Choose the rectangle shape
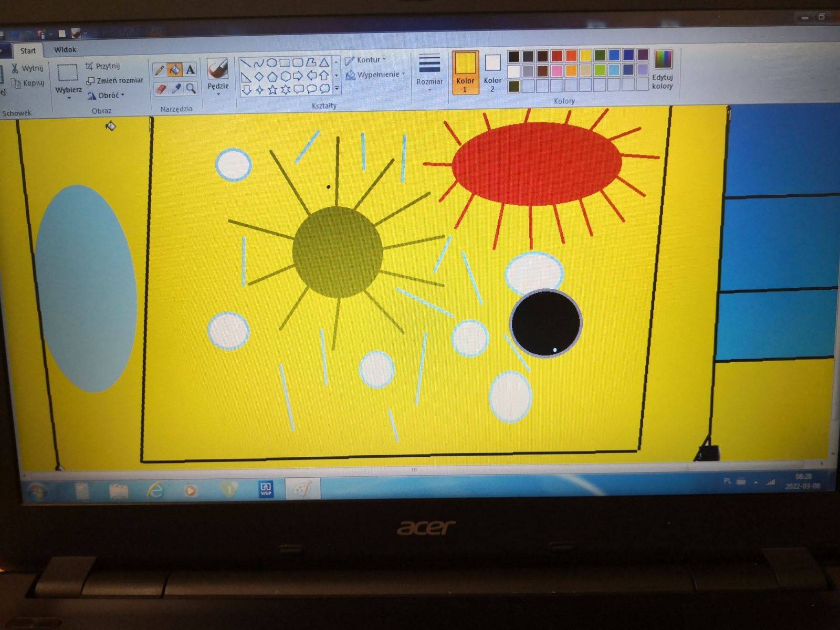This screenshot has height=630, width=840. pos(285,62)
